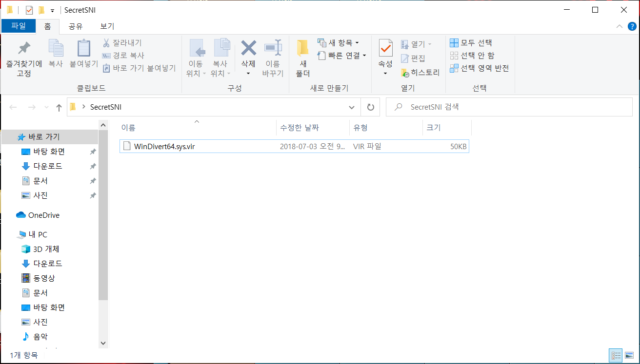640x364 pixels.
Task: Switch to the View ribbon tab
Action: point(107,26)
